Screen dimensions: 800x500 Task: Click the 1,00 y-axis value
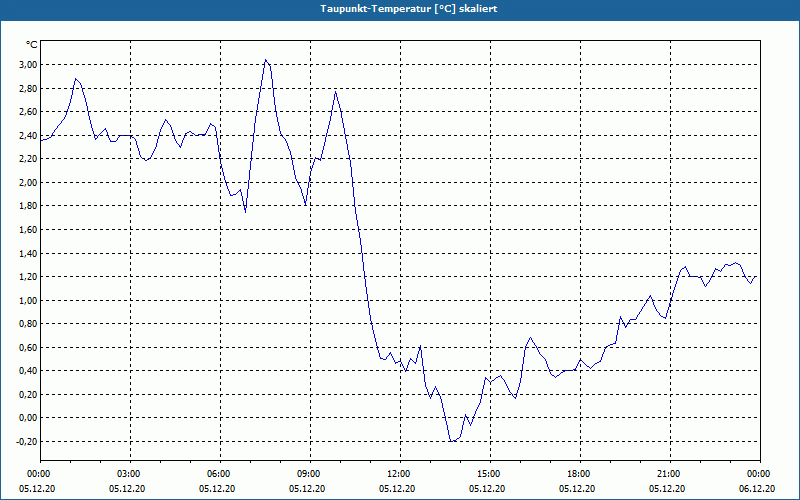coord(29,300)
